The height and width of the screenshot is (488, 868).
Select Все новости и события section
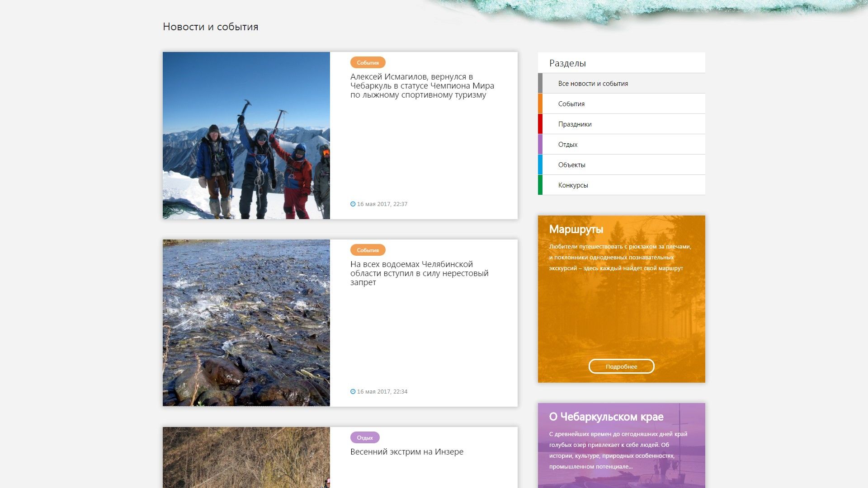click(622, 84)
